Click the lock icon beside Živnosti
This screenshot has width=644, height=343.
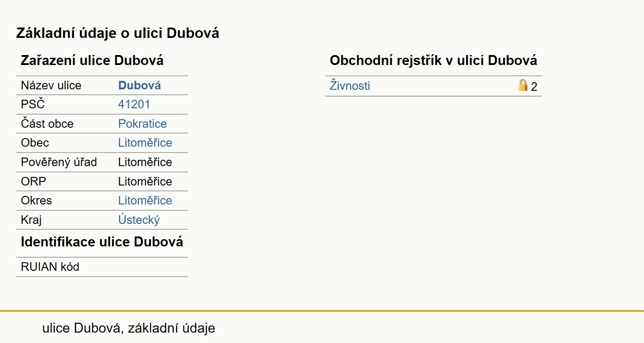coord(523,85)
